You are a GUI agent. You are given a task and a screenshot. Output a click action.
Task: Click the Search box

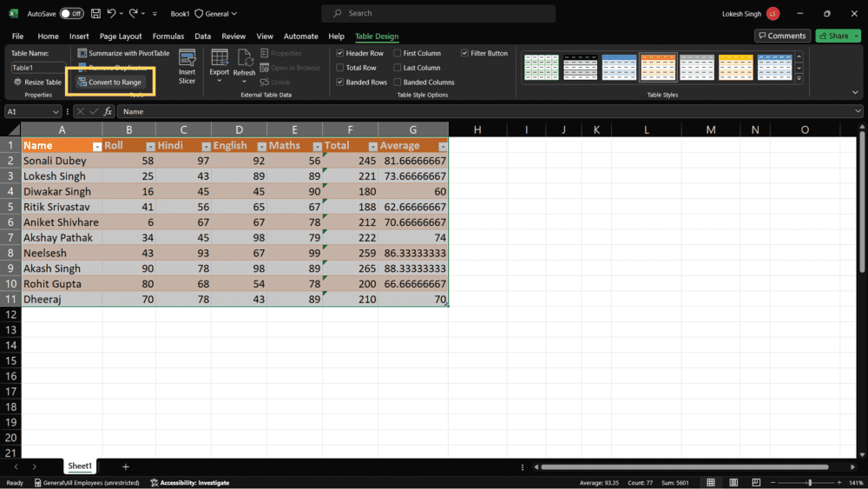[x=438, y=13]
